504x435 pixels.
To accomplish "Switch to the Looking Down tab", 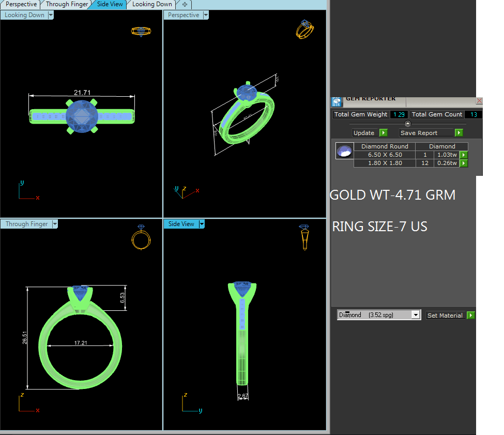I will pos(151,4).
